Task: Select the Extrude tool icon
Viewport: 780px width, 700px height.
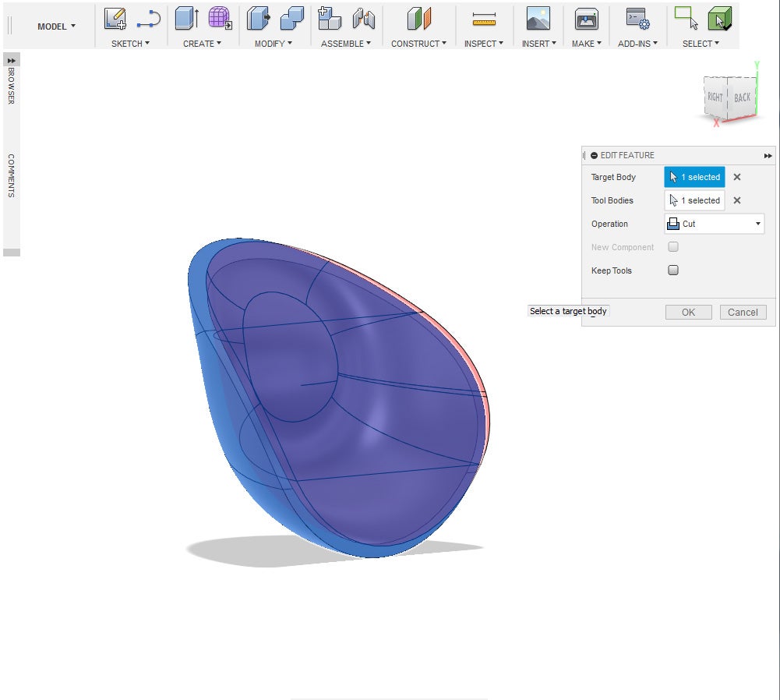Action: [x=186, y=19]
